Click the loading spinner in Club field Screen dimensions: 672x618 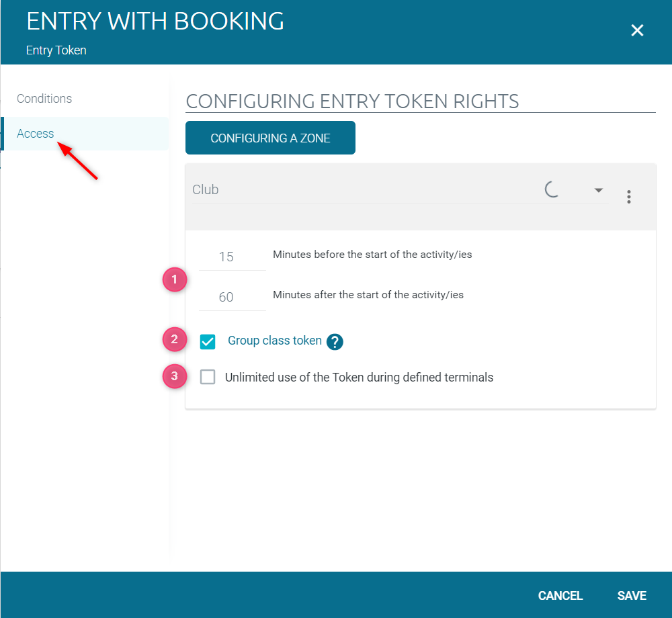pos(552,189)
